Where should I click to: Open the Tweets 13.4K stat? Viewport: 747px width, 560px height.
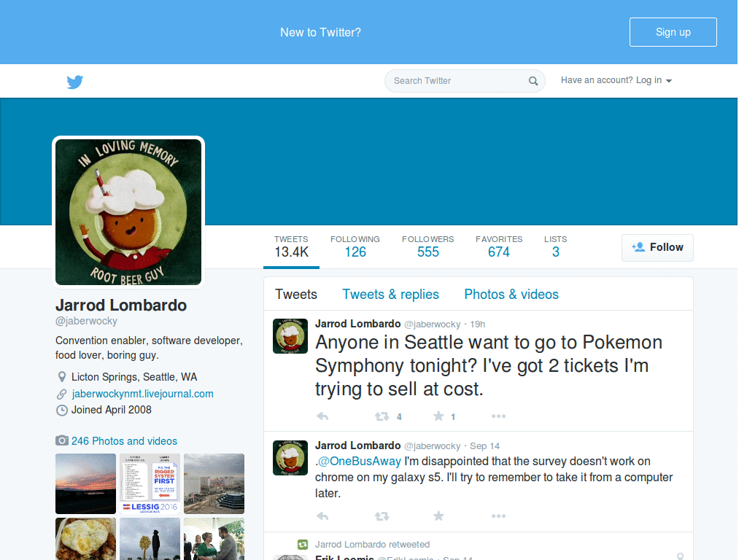291,247
